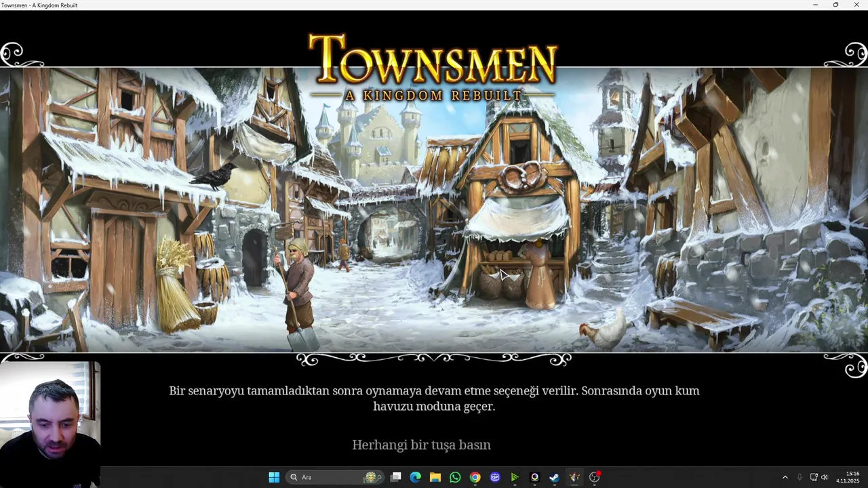Screen dimensions: 868x488
Task: Minimize the Townsmen window
Action: pyautogui.click(x=815, y=5)
